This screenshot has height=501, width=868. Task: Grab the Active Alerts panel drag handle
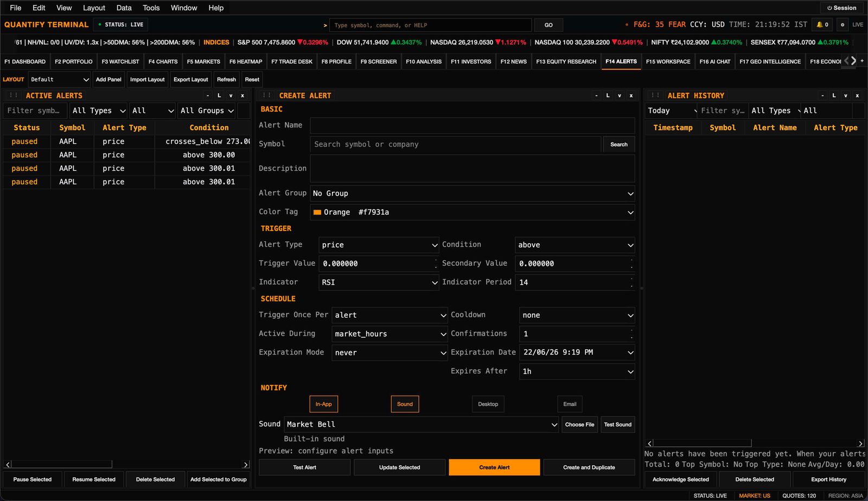tap(14, 95)
